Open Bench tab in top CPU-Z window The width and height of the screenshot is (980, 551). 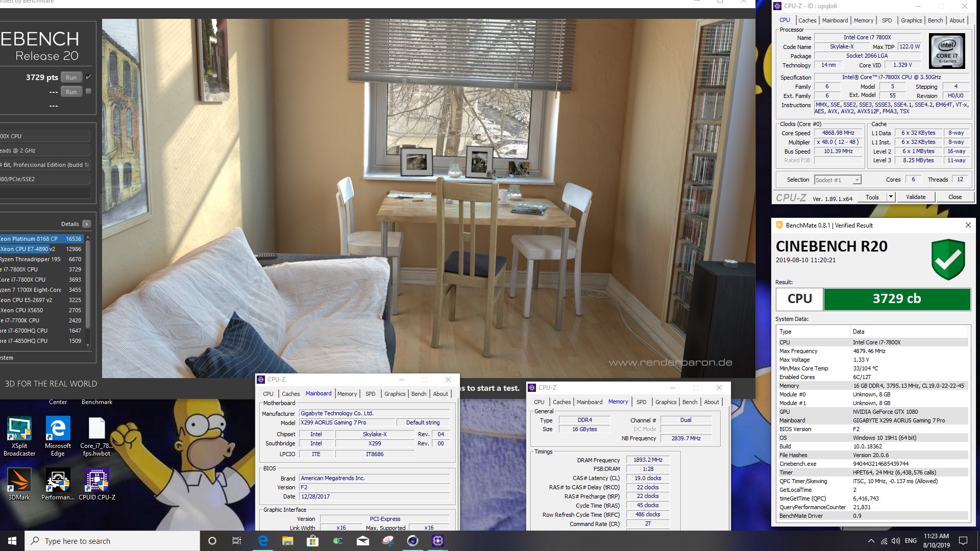[936, 20]
